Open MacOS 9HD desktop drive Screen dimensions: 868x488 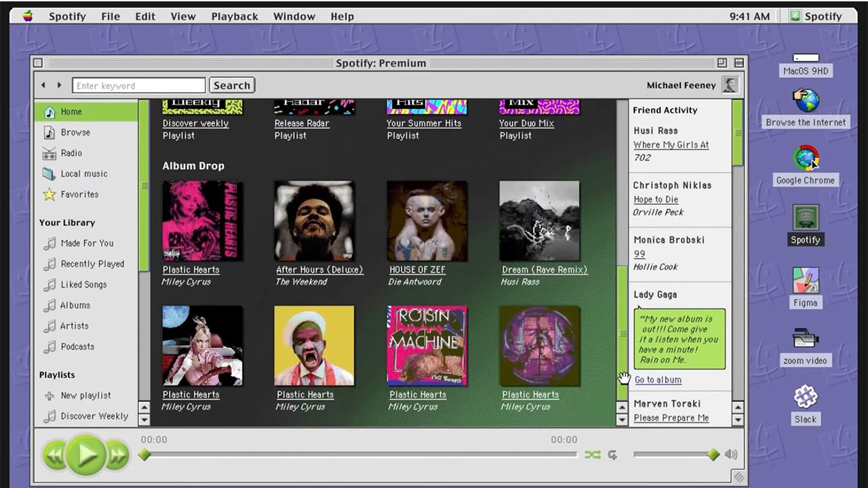(806, 65)
